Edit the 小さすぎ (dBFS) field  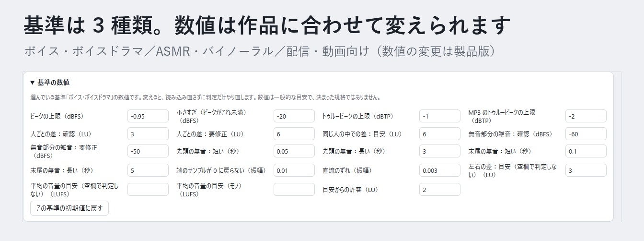pyautogui.click(x=294, y=116)
